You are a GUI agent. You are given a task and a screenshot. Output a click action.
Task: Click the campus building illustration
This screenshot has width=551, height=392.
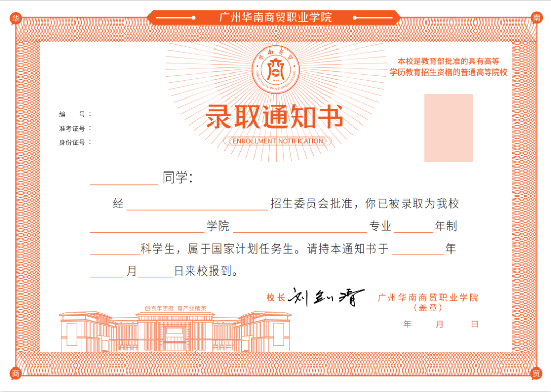click(x=175, y=332)
